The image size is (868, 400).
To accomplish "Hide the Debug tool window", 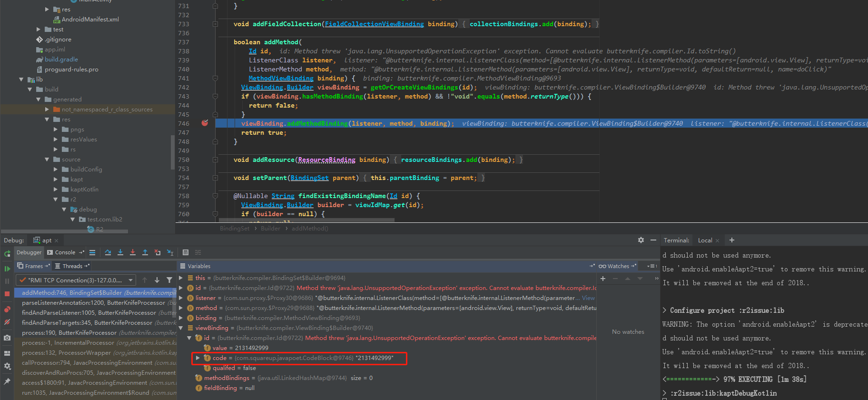I will point(653,240).
